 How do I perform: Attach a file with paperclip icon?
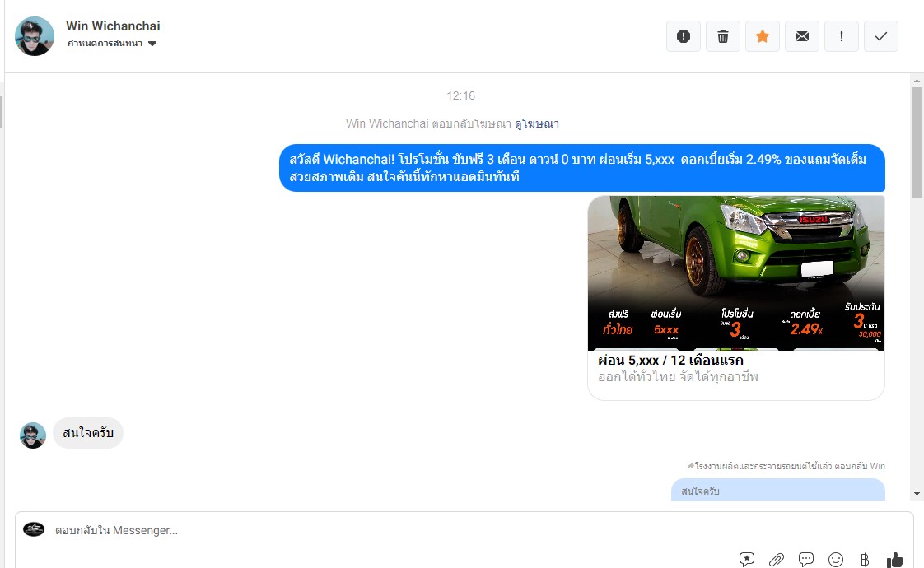(x=776, y=559)
